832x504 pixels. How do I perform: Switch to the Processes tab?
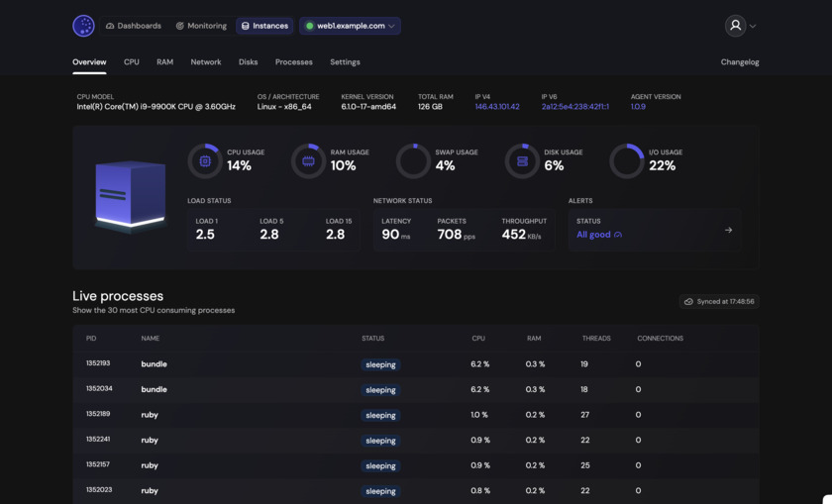(x=293, y=62)
